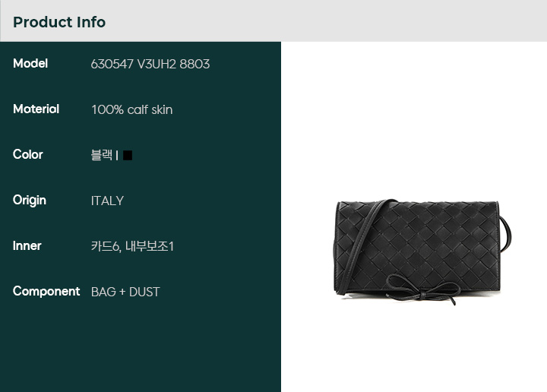Click the Component label
This screenshot has width=547, height=392.
(x=46, y=292)
